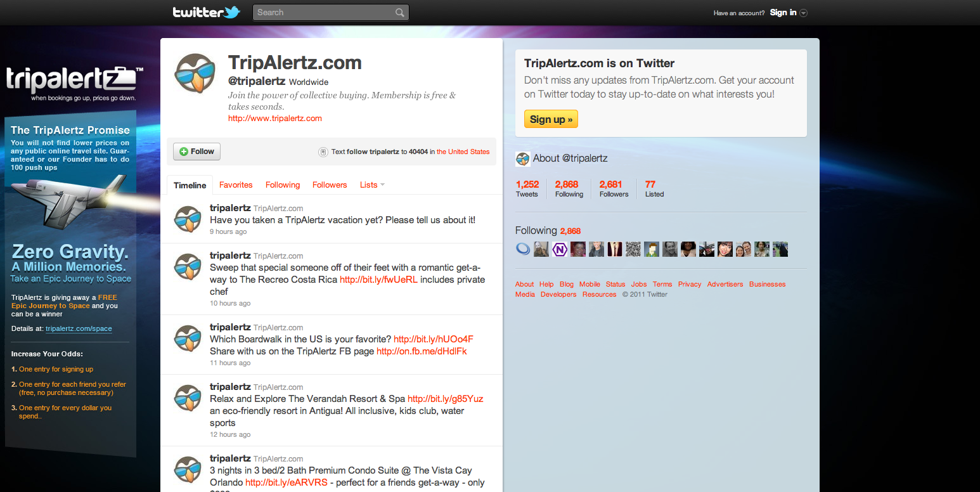The height and width of the screenshot is (492, 980).
Task: Open the Following tab next to Favorites
Action: 283,185
